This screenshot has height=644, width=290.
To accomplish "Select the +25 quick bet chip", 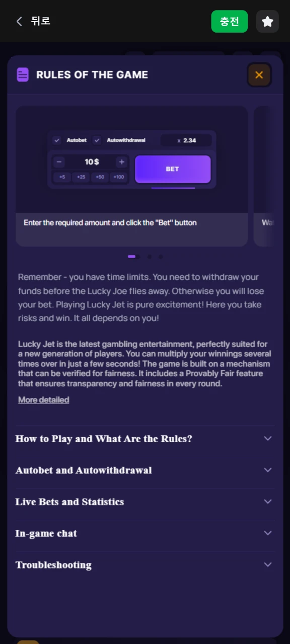I will (x=81, y=177).
